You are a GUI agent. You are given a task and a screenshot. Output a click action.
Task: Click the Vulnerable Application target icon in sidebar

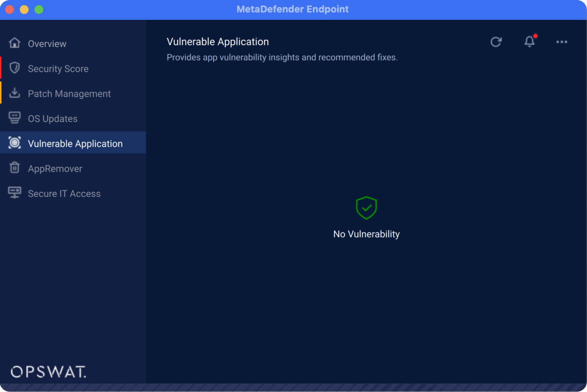pyautogui.click(x=15, y=143)
